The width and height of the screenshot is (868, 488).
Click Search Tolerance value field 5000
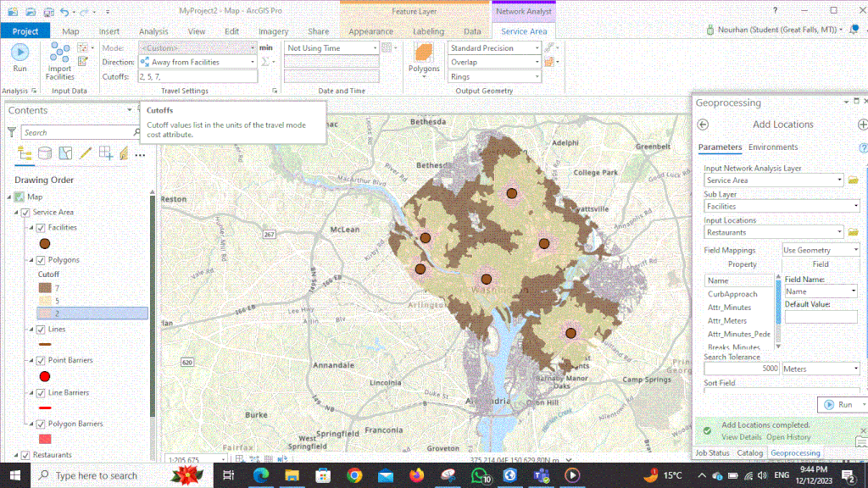pos(742,369)
